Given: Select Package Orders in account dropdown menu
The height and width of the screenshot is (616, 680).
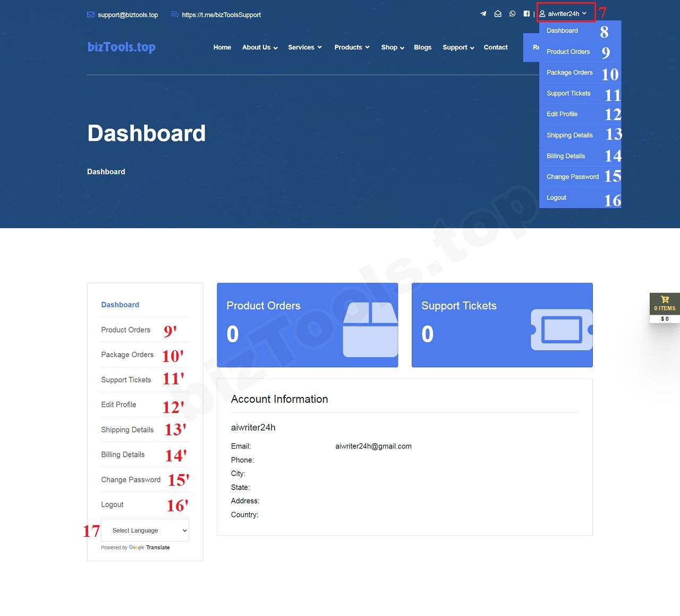Looking at the screenshot, I should 569,72.
